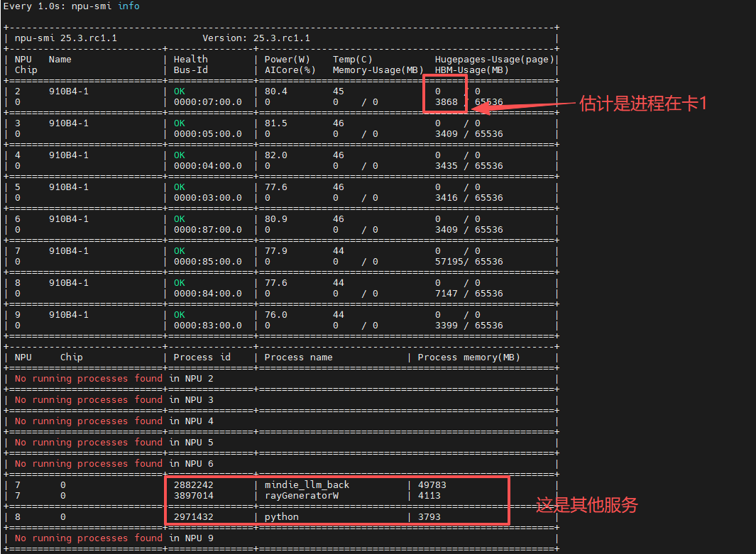Click process id "2971432"
The width and height of the screenshot is (756, 554).
[x=193, y=516]
